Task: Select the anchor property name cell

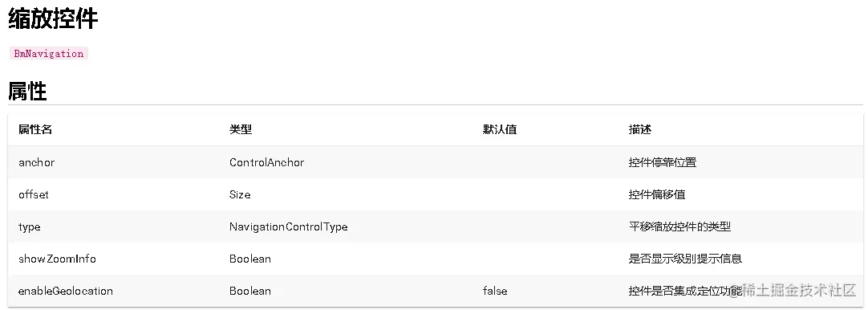Action: click(37, 162)
